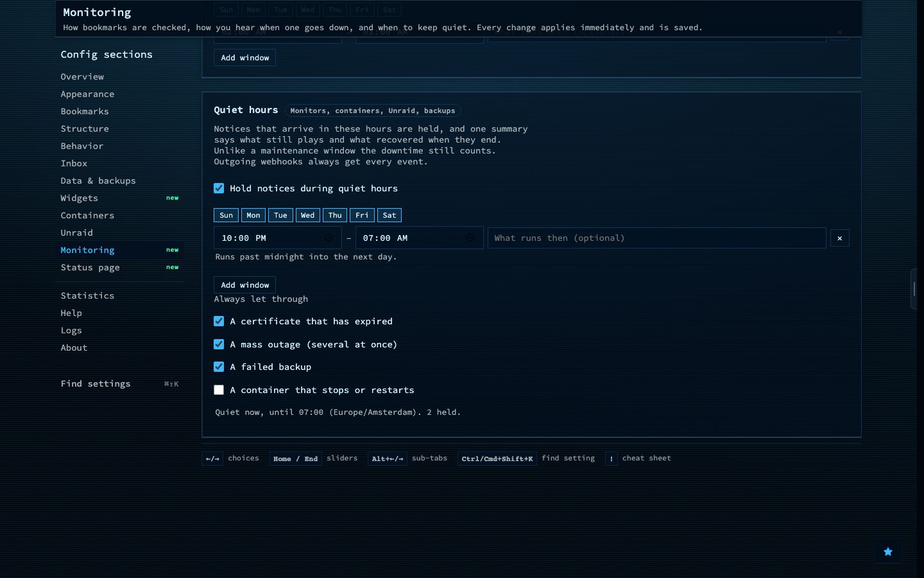Click the blue star button in corner
The height and width of the screenshot is (578, 924).
coord(888,552)
